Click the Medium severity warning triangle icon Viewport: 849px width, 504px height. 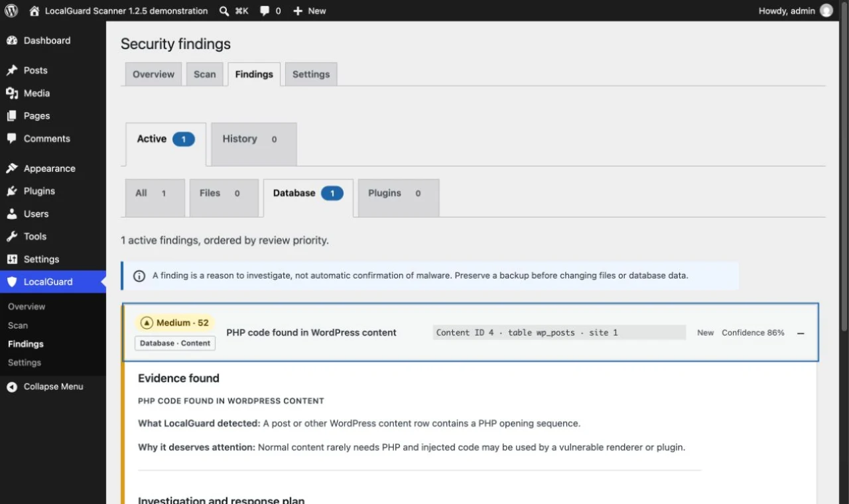[147, 323]
